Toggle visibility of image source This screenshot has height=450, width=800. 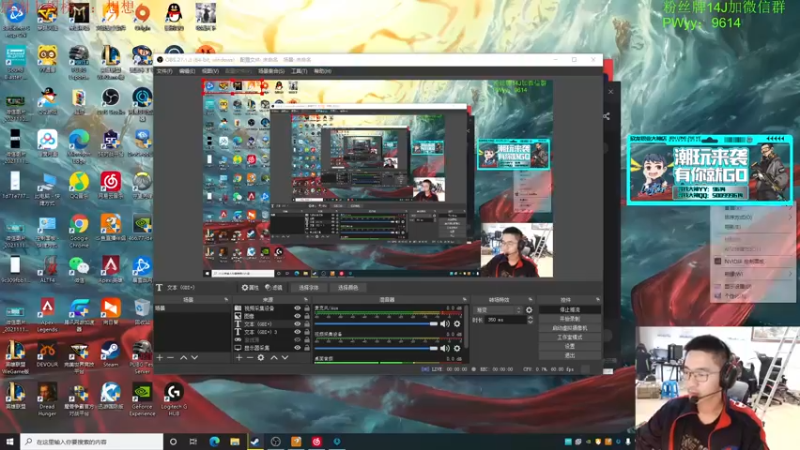point(297,316)
